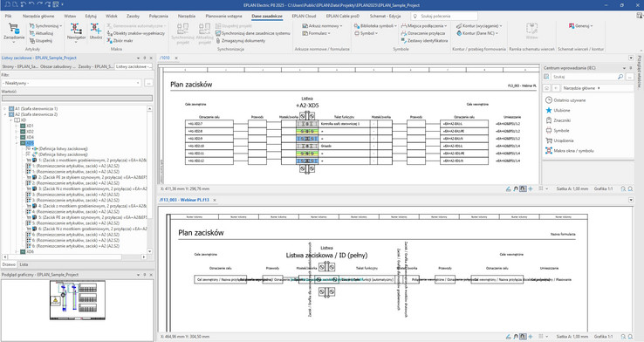Click the Szukaj polecenia search field
644x342 pixels.
click(444, 16)
